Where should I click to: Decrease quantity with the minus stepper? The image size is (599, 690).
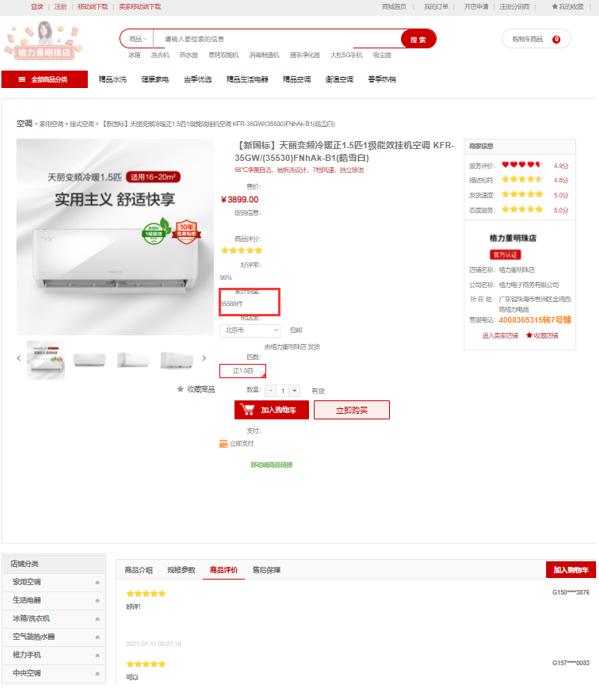point(271,390)
